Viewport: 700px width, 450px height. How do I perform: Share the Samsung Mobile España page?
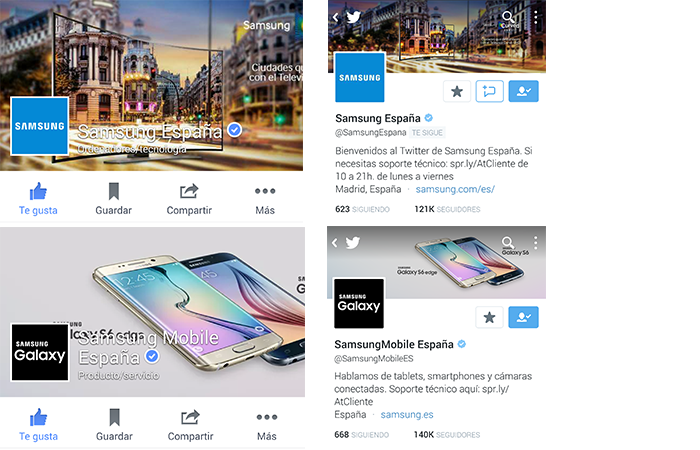(190, 425)
